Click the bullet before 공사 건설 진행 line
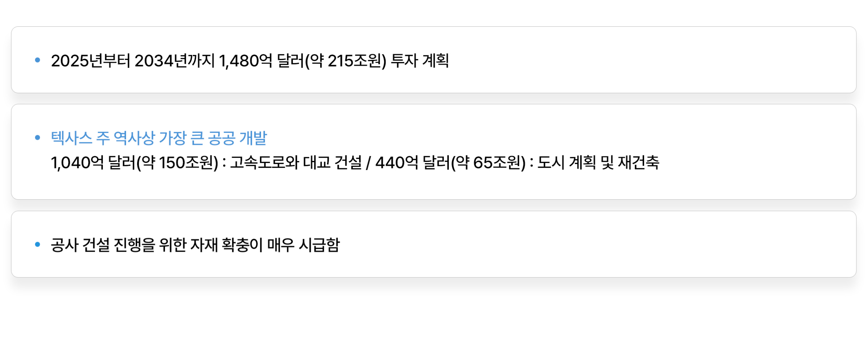 click(38, 244)
